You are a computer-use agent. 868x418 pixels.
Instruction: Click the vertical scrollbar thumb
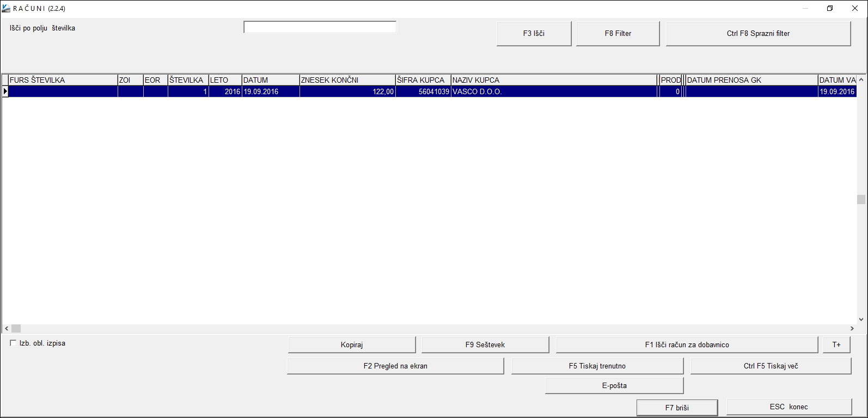coord(861,200)
